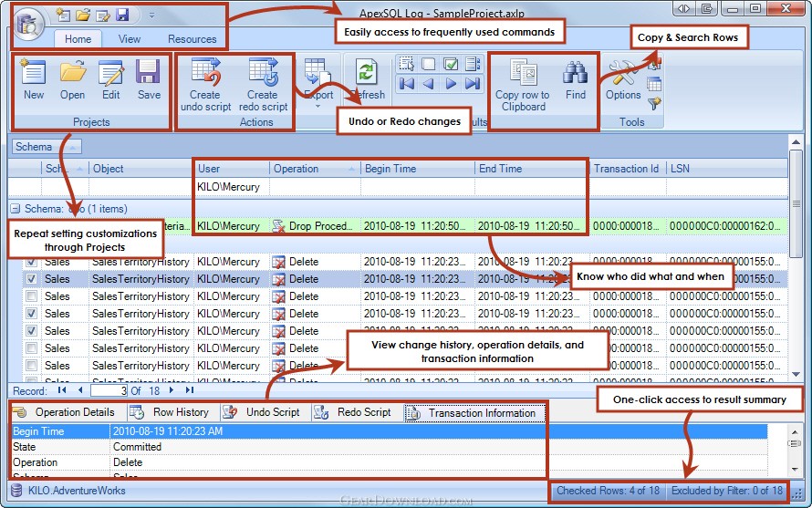Go to last result using ribbon arrow
This screenshot has width=812, height=508.
coord(473,84)
